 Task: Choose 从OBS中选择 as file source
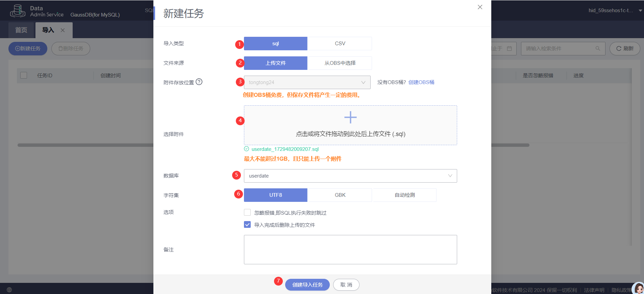coord(340,63)
